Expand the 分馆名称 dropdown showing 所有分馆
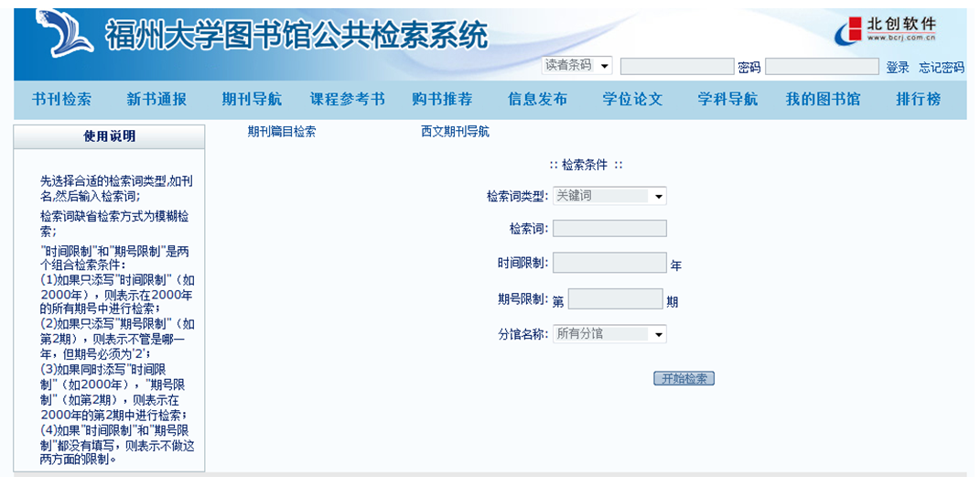This screenshot has width=980, height=487. (609, 334)
